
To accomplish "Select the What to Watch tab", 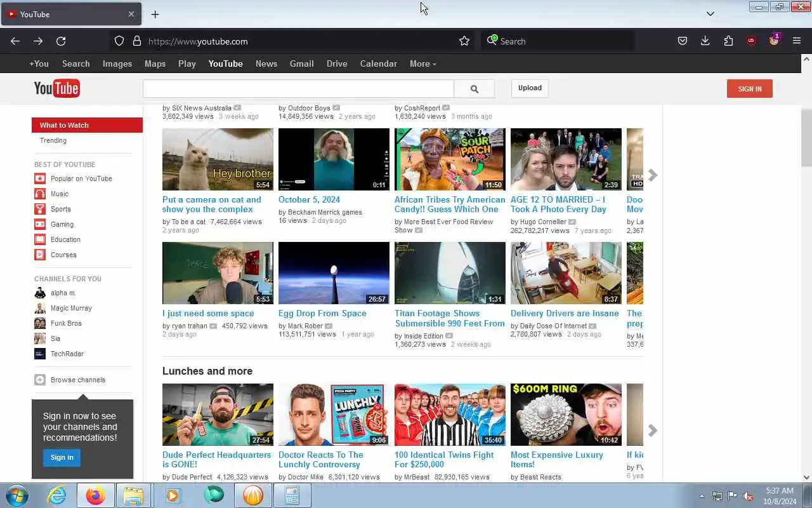I will click(x=88, y=125).
